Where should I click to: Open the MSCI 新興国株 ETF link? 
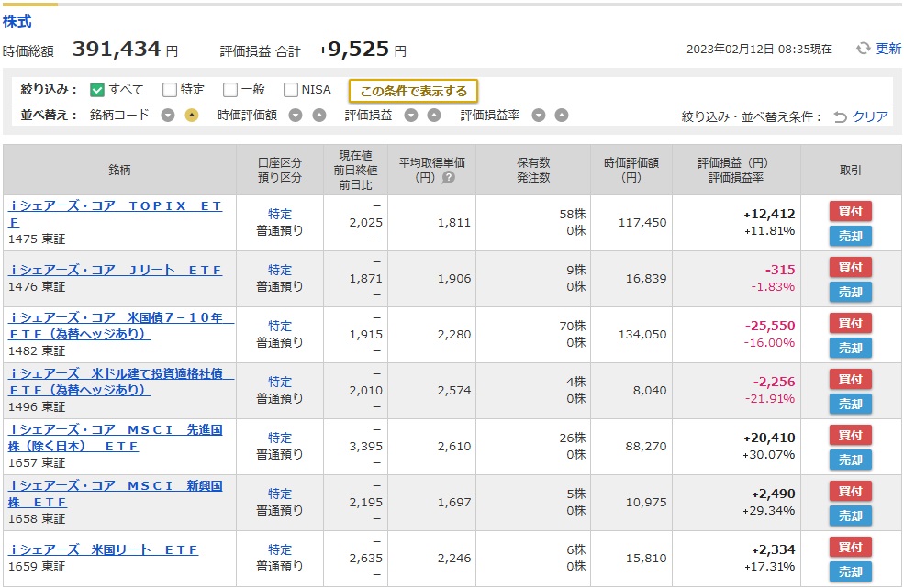[x=116, y=494]
